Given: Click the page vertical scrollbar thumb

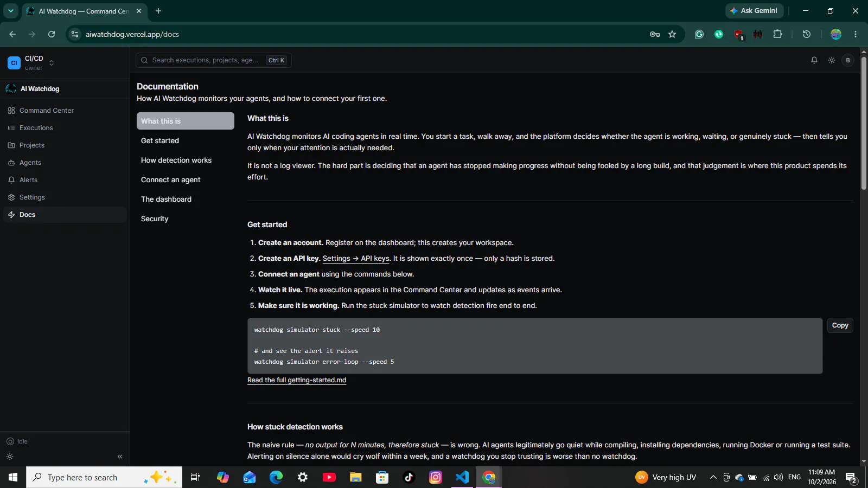Looking at the screenshot, I should tap(864, 123).
